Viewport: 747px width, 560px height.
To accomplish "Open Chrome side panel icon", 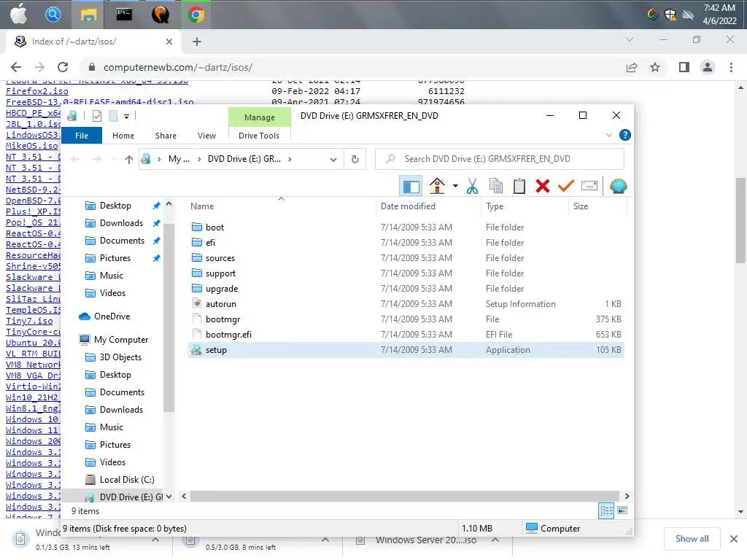I will pos(684,67).
